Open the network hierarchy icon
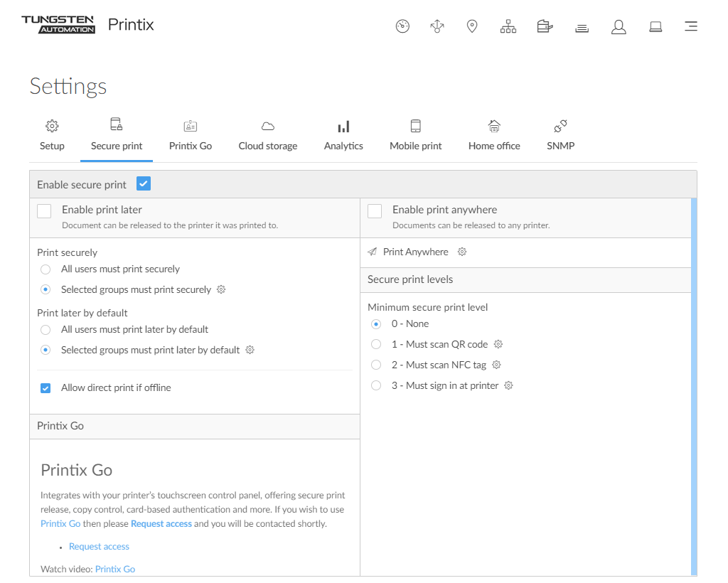Screen dimensions: 728x583 508,27
